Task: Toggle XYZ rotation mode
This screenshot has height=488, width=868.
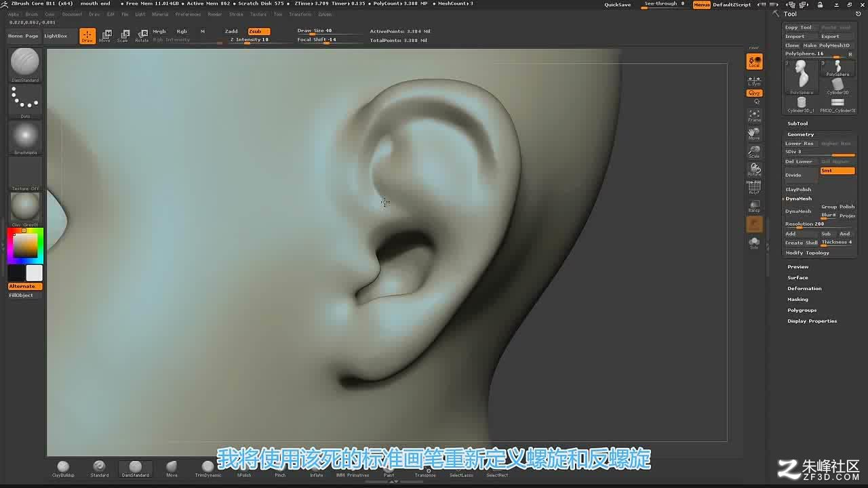Action: [754, 93]
